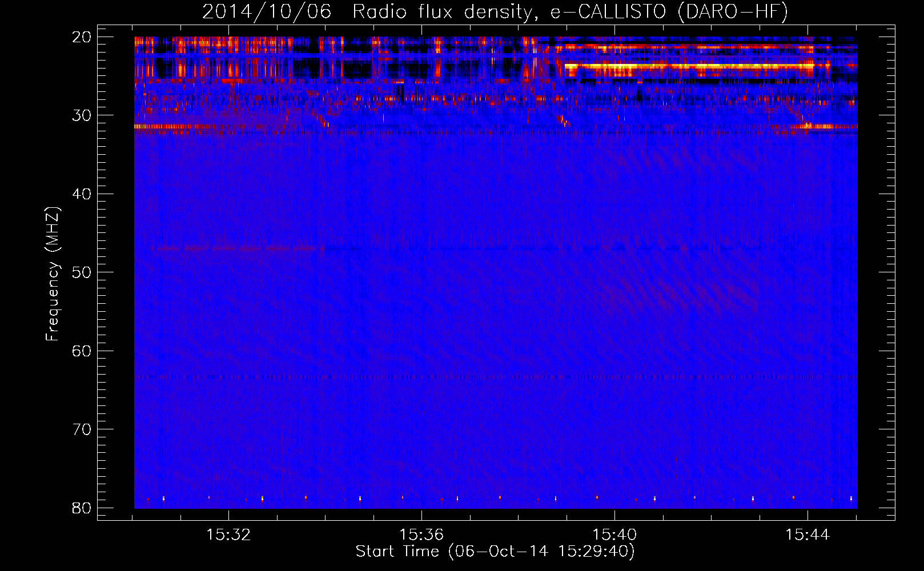Click the 15:40 time tick label
Viewport: 924px width, 571px height.
614,535
